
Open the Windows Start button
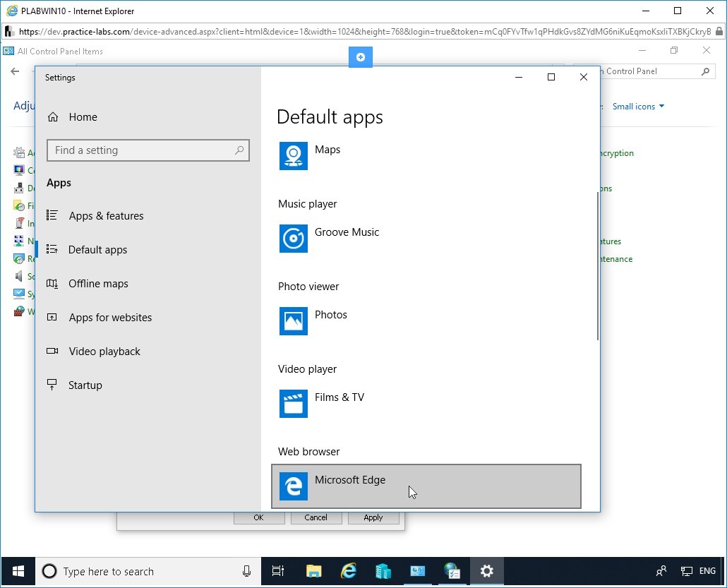18,571
